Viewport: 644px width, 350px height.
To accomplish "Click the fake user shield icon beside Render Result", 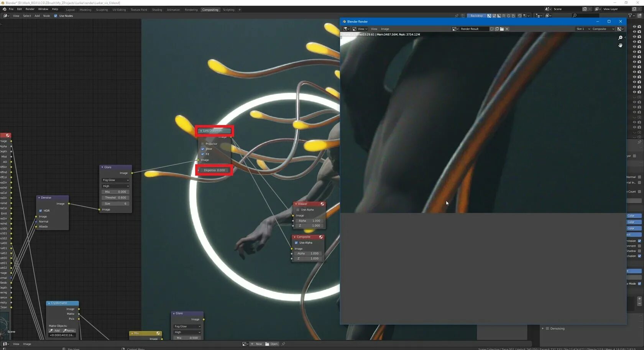I will pos(492,29).
